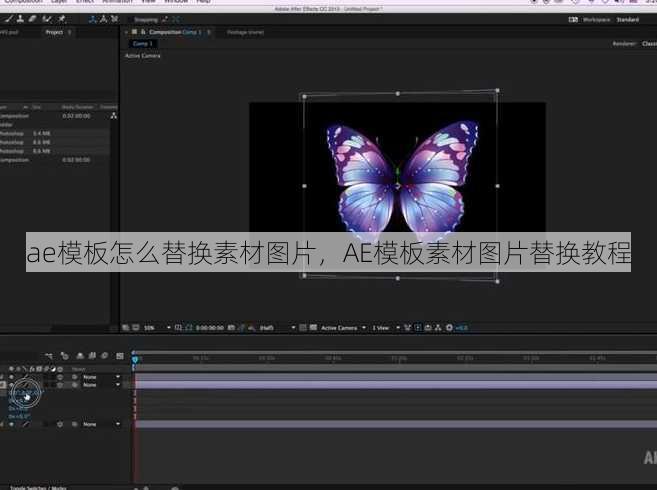Open the Window menu
The image size is (657, 490).
(176, 2)
